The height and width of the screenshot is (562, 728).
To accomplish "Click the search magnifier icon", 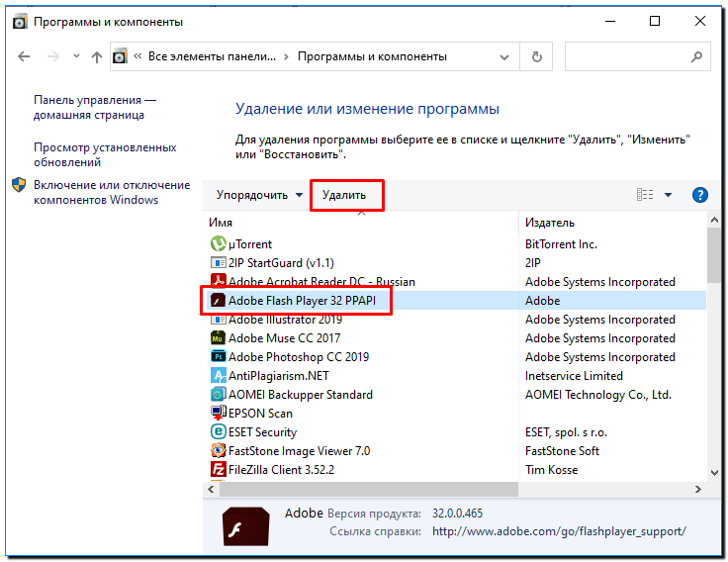I will [696, 56].
